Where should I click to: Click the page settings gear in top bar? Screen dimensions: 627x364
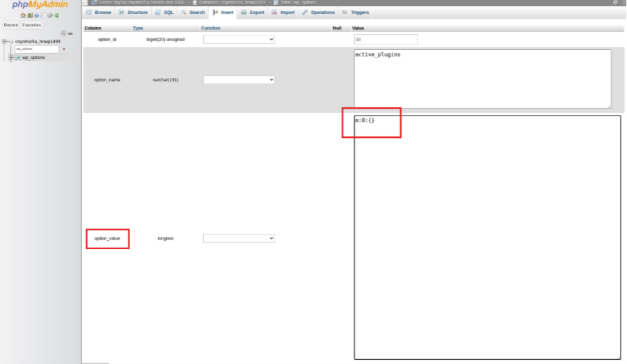click(x=615, y=2)
